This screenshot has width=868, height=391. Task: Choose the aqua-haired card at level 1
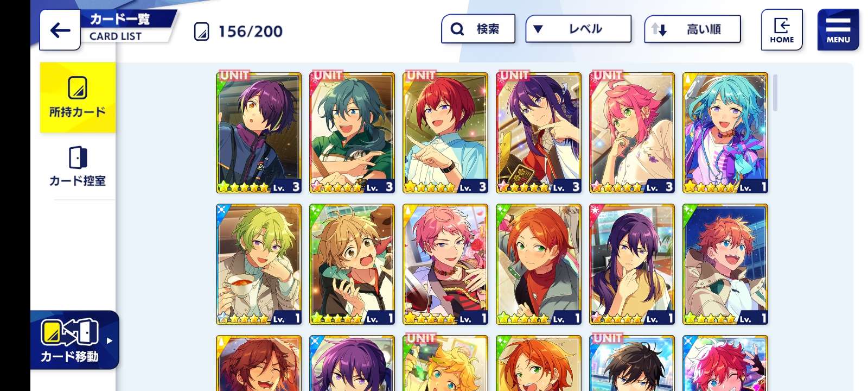[725, 133]
